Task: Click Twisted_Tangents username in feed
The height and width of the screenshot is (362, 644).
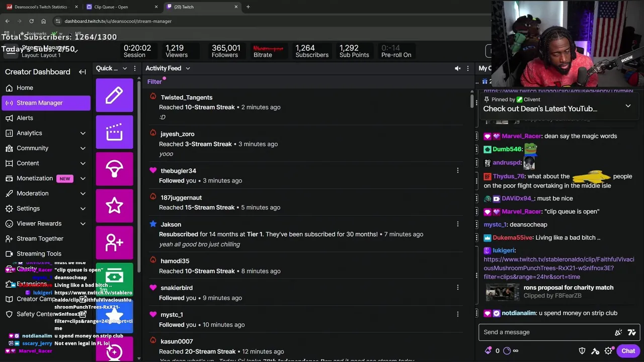Action: click(186, 98)
